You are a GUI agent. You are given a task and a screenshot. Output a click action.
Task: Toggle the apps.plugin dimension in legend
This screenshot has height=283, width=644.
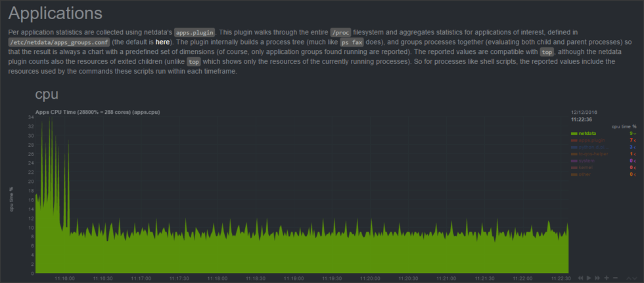pos(590,140)
